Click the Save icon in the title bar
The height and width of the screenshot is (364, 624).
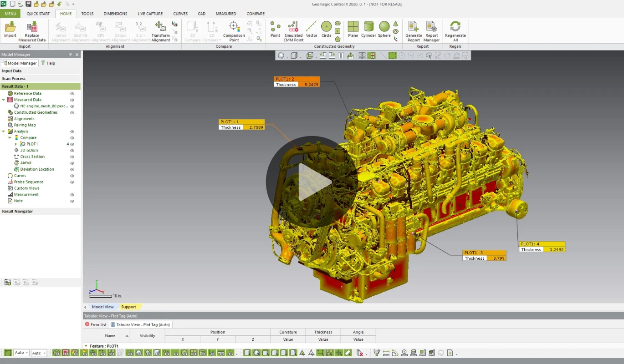28,4
